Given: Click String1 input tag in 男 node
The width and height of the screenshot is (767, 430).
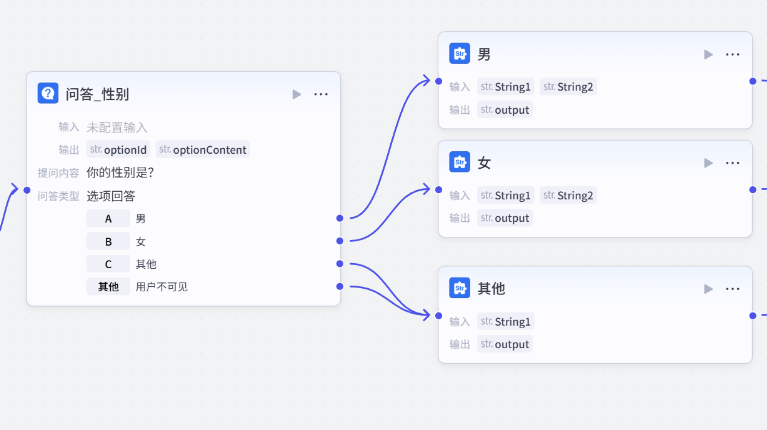Looking at the screenshot, I should 505,87.
